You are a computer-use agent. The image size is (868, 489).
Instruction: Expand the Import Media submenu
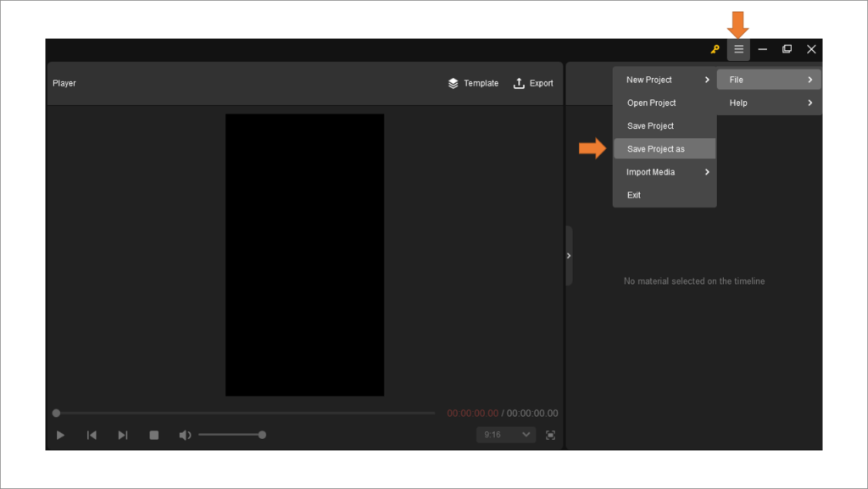coord(648,172)
